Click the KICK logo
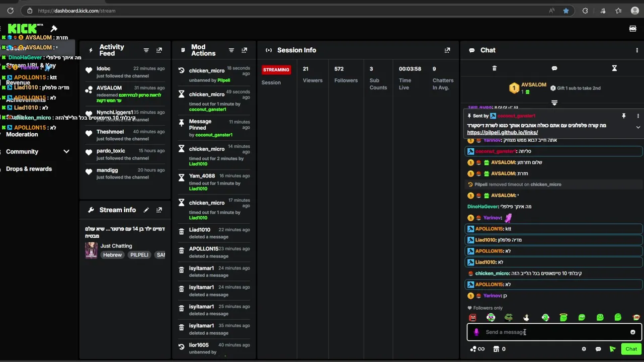 click(25, 29)
